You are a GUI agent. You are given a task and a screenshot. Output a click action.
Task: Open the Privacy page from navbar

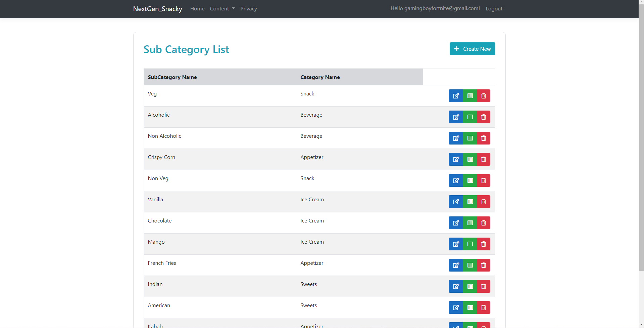248,9
